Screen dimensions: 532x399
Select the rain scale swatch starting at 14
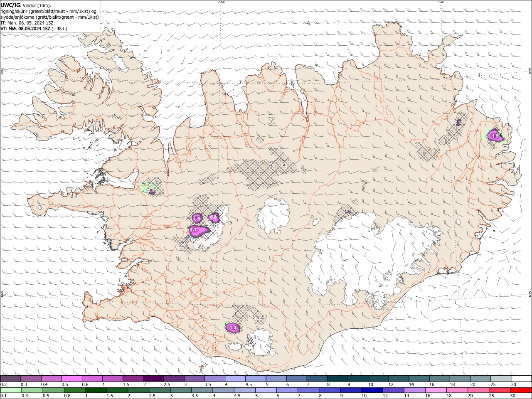(x=415, y=390)
